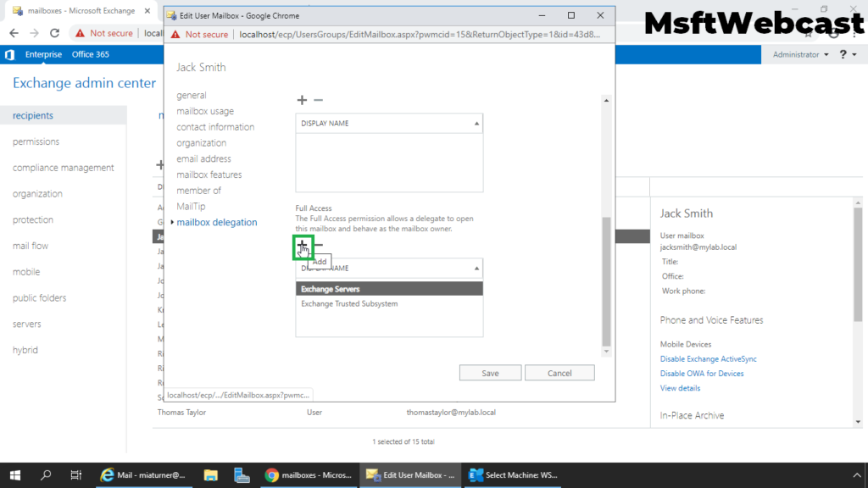Switch to the Office 365 tab

[91, 54]
